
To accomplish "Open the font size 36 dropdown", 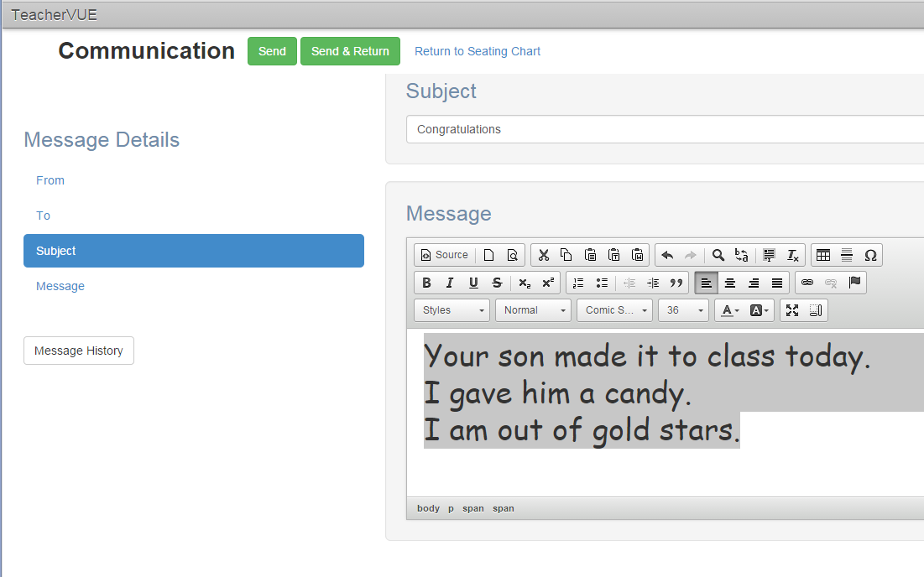I will click(x=683, y=310).
